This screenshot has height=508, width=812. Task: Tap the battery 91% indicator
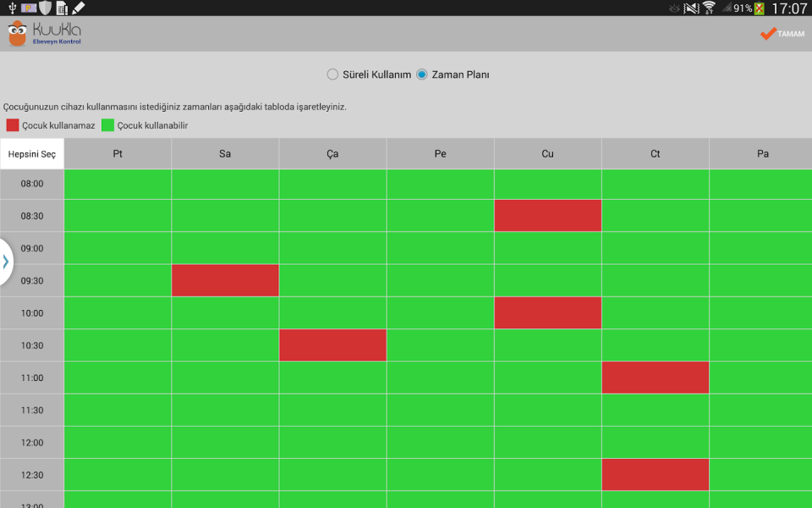click(749, 8)
